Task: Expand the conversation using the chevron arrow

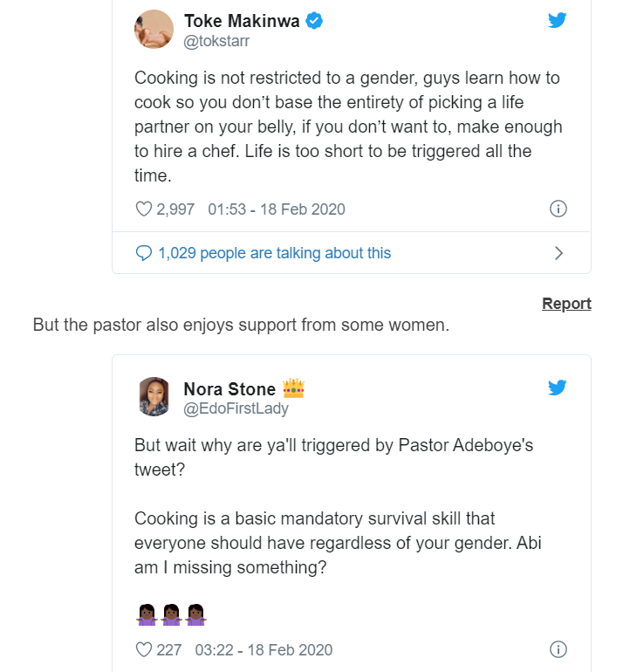Action: [559, 253]
